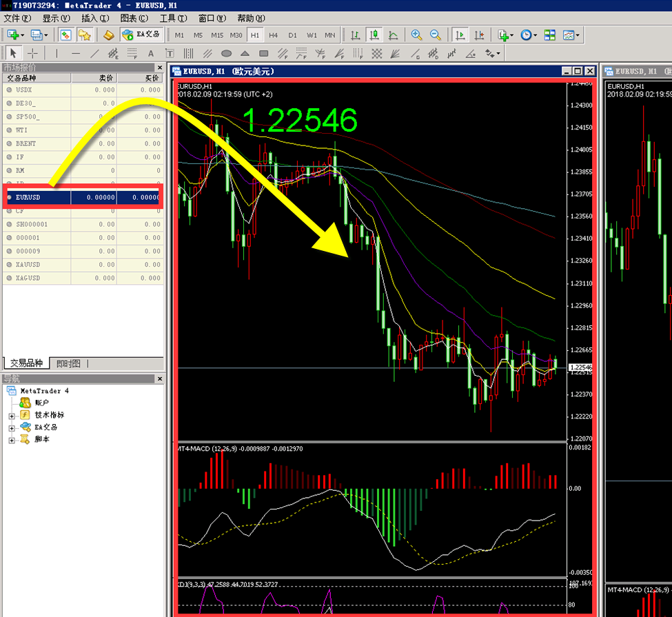Close the 导航 navigator panel
The height and width of the screenshot is (617, 672).
pos(160,378)
